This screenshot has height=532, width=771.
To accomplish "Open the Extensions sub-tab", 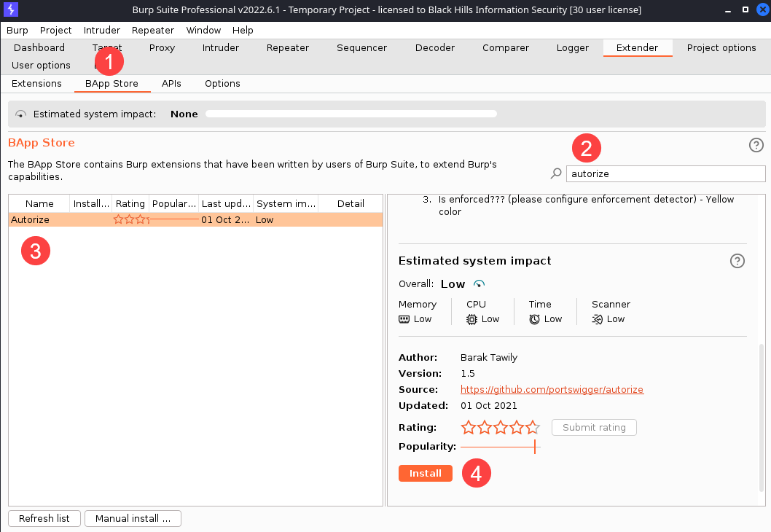I will (36, 83).
